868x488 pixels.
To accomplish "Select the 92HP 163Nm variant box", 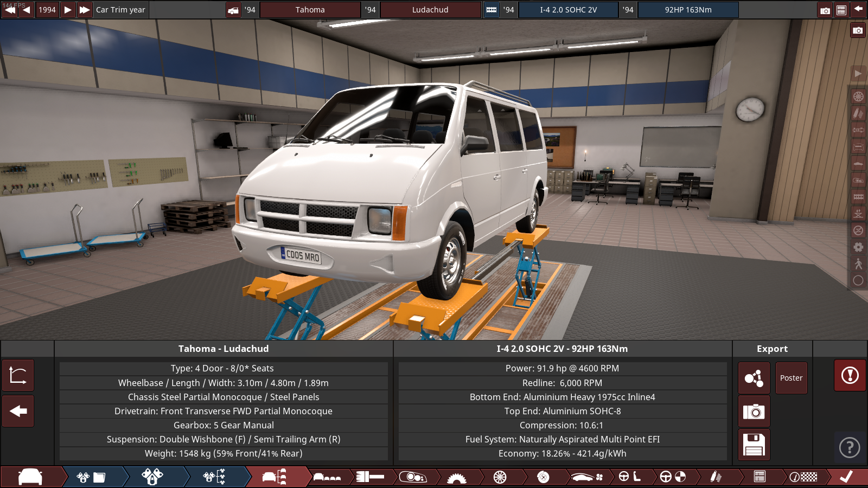I will coord(688,10).
